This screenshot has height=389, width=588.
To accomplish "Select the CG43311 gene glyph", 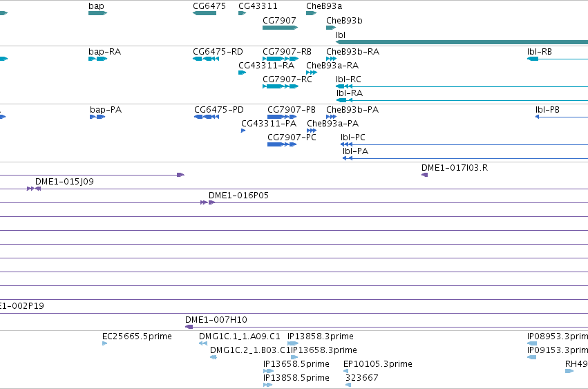I will tap(243, 13).
